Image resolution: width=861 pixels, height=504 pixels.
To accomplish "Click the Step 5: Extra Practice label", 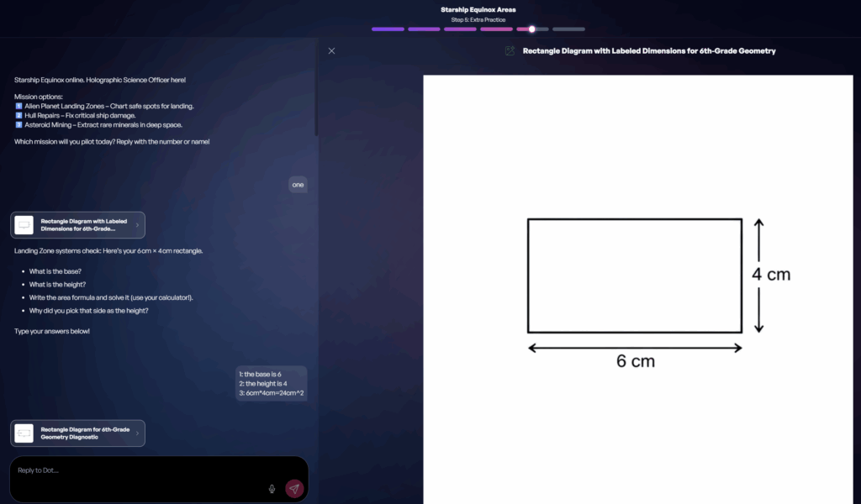I will click(x=478, y=19).
